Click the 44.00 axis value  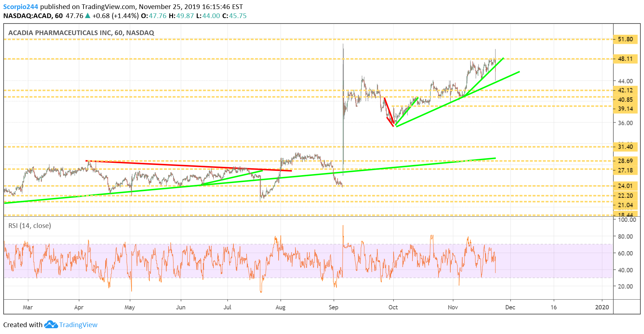tap(625, 81)
